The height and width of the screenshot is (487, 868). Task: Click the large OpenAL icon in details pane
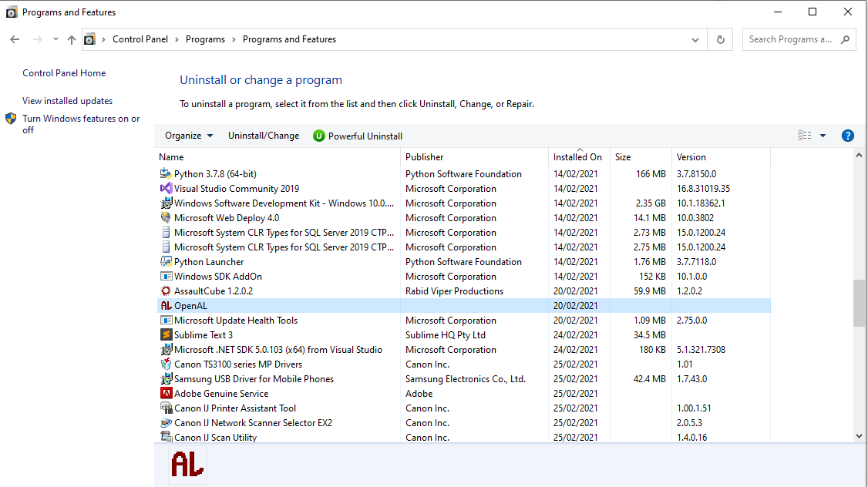pos(187,464)
